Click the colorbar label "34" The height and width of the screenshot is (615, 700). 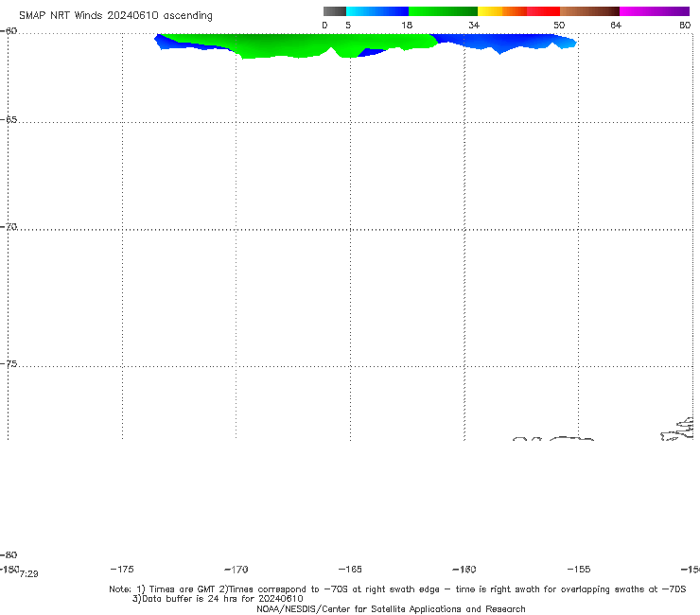(x=474, y=25)
